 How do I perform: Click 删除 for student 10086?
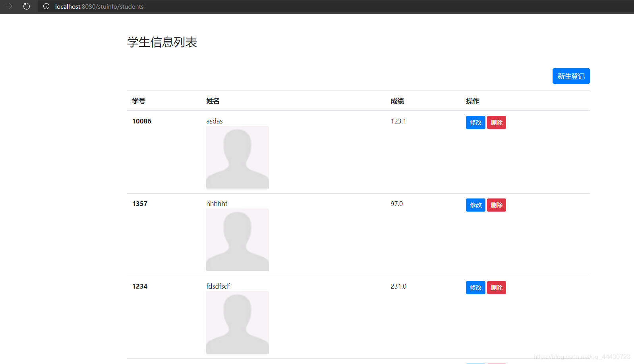point(497,123)
